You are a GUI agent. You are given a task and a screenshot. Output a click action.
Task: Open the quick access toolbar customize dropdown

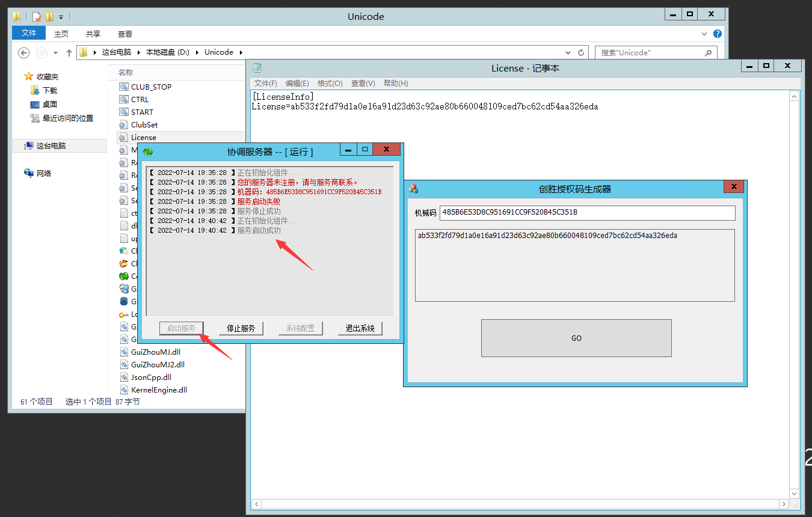tap(61, 17)
